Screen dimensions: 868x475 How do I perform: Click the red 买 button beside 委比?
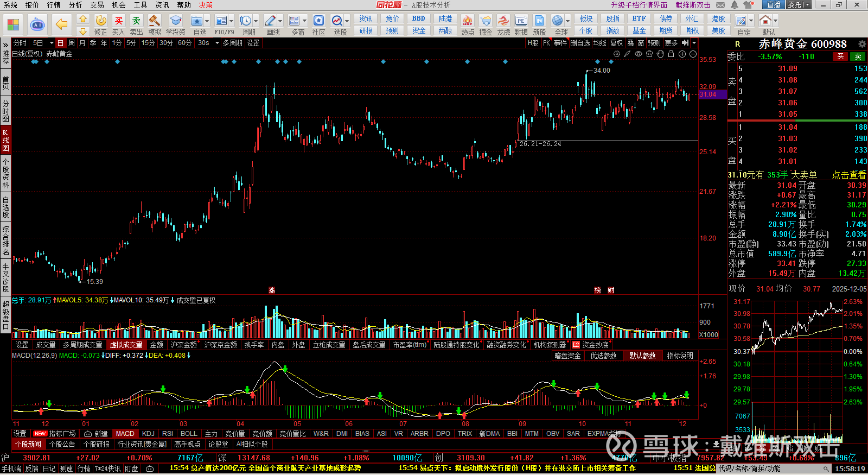(841, 56)
